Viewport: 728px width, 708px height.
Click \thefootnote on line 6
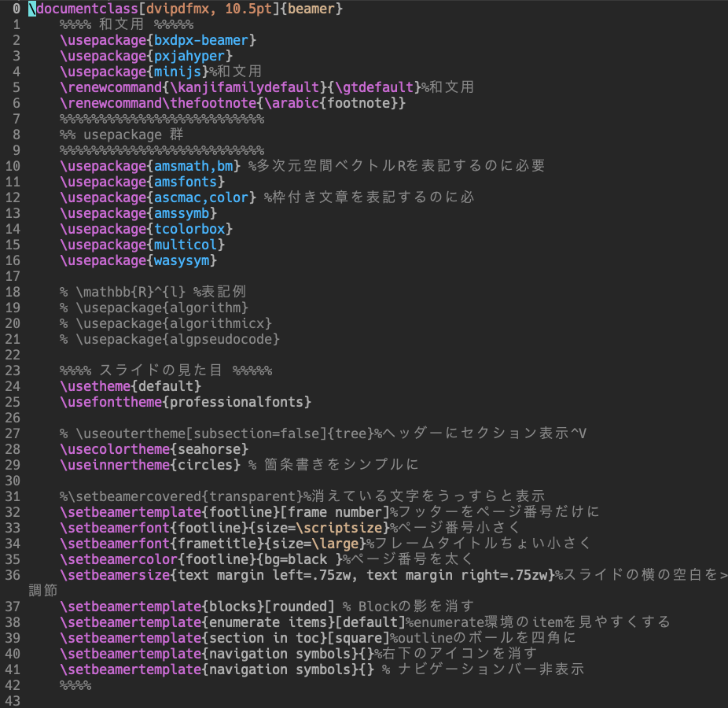tap(209, 103)
